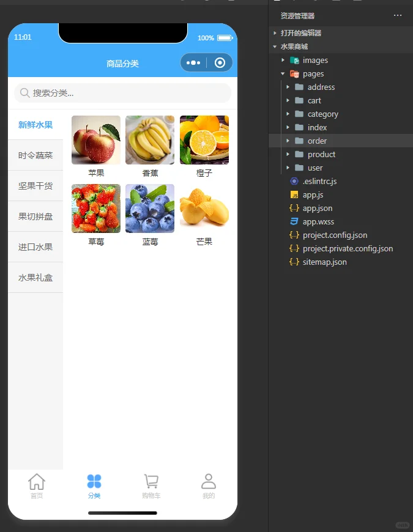Select the 时令蔬菜 category tab

coord(35,155)
